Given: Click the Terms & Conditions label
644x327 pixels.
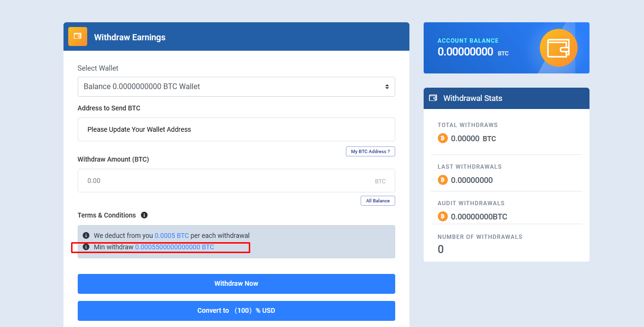Looking at the screenshot, I should [x=107, y=215].
